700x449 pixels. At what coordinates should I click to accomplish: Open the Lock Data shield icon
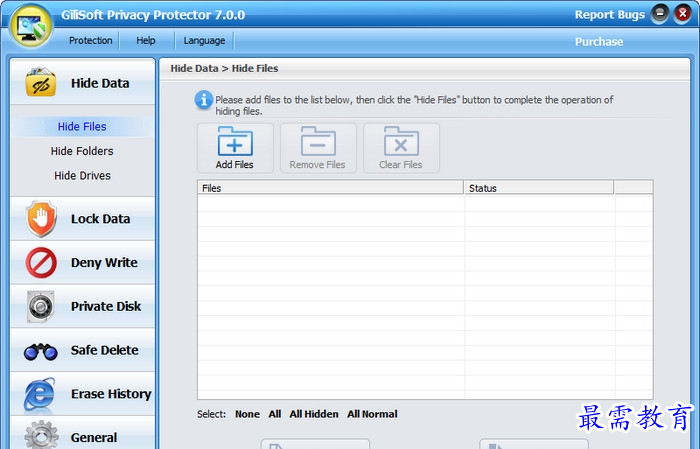[41, 219]
